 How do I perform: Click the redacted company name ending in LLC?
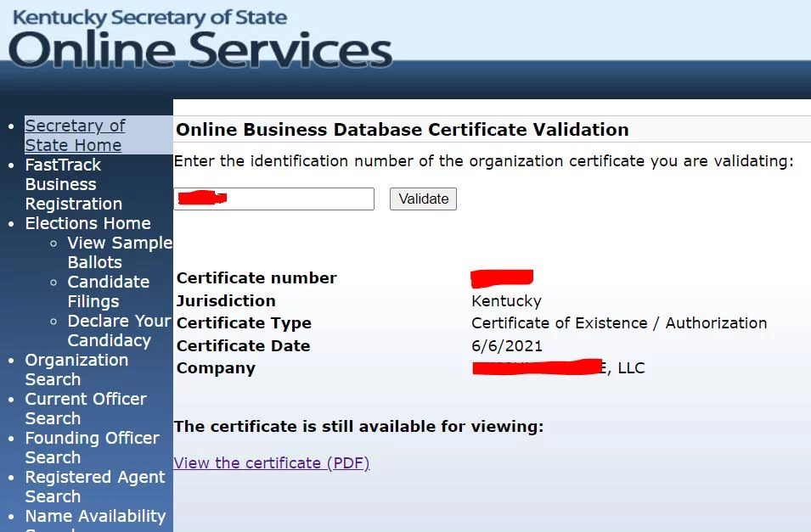click(x=558, y=368)
